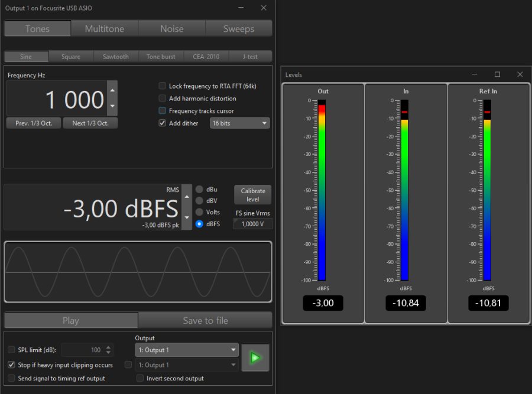Viewport: 532px width, 394px height.
Task: Enable Send signal to timing ref output
Action: tap(11, 378)
